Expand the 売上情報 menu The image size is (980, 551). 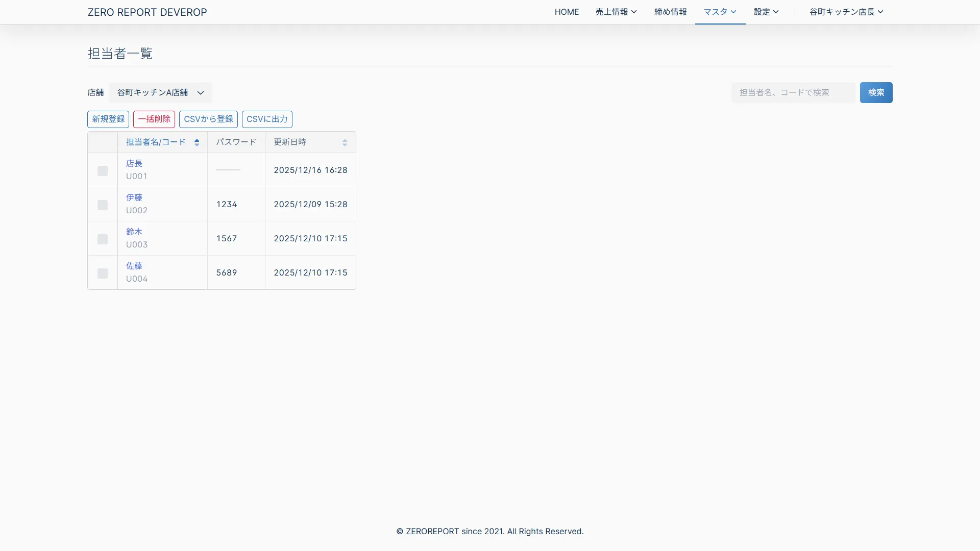pyautogui.click(x=616, y=12)
